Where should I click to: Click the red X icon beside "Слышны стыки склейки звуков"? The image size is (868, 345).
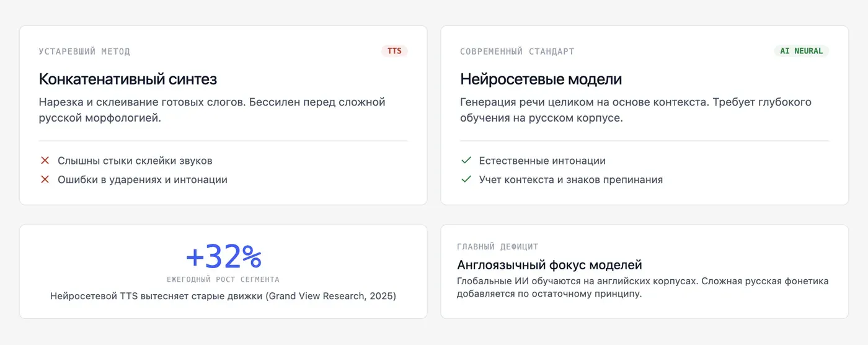[x=45, y=161]
